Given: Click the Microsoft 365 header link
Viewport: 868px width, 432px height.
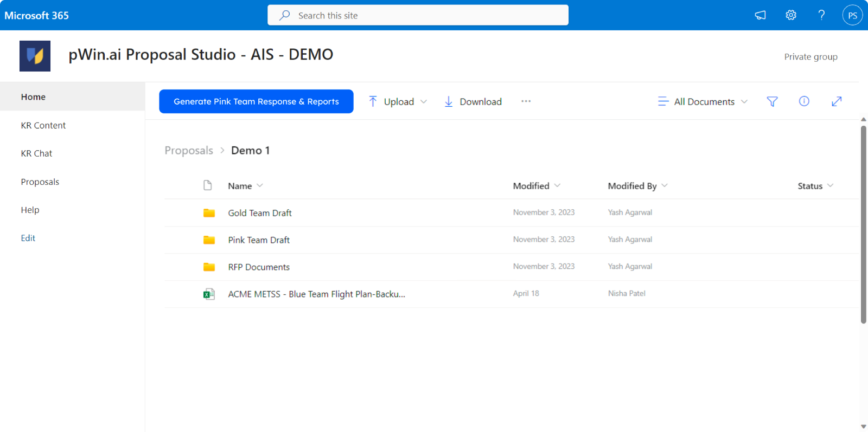Looking at the screenshot, I should (x=36, y=15).
